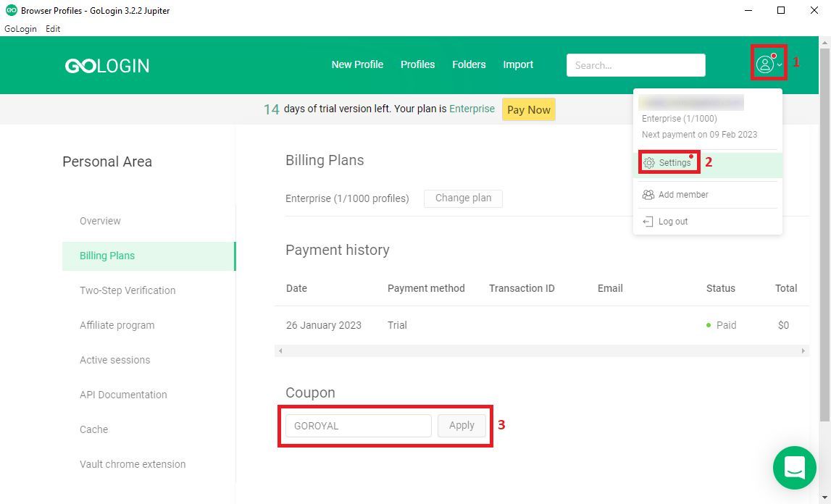The width and height of the screenshot is (831, 504).
Task: Click the 14 days remaining counter
Action: click(272, 109)
